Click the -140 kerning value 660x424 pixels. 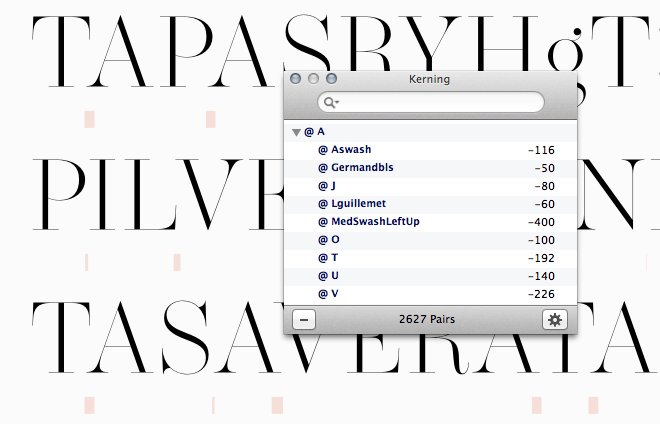pos(541,277)
